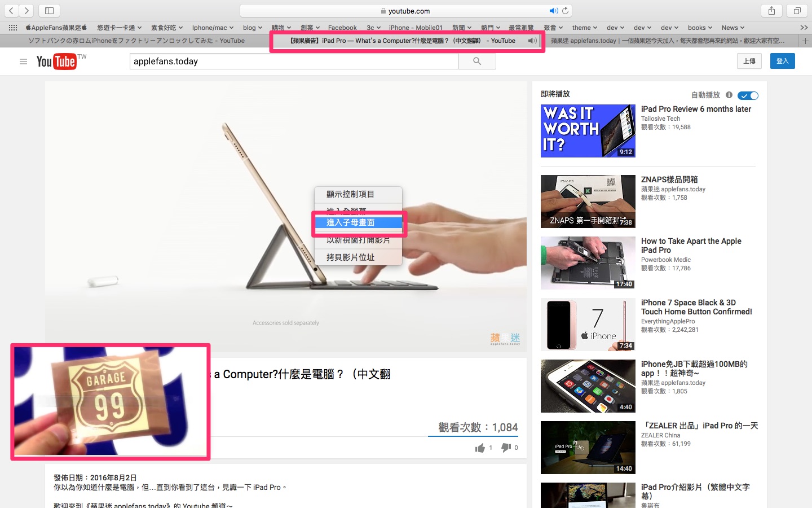Open the Safari share menu
The image size is (812, 508).
771,11
